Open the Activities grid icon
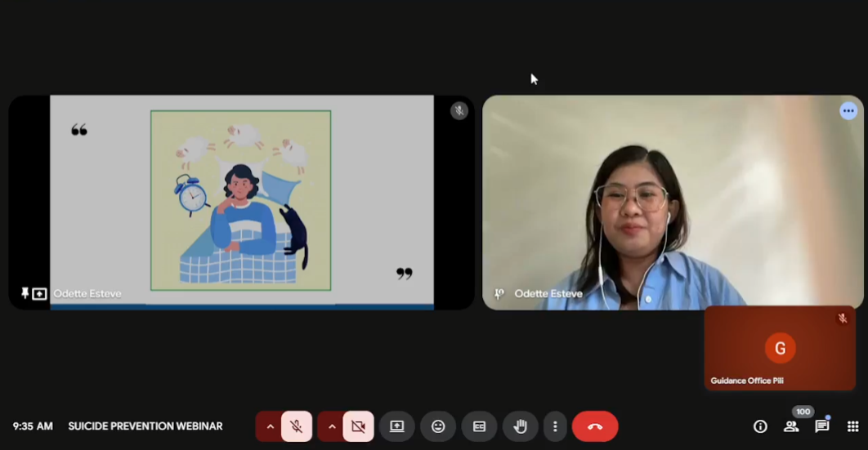Screen dimensions: 868x450 [x=852, y=426]
